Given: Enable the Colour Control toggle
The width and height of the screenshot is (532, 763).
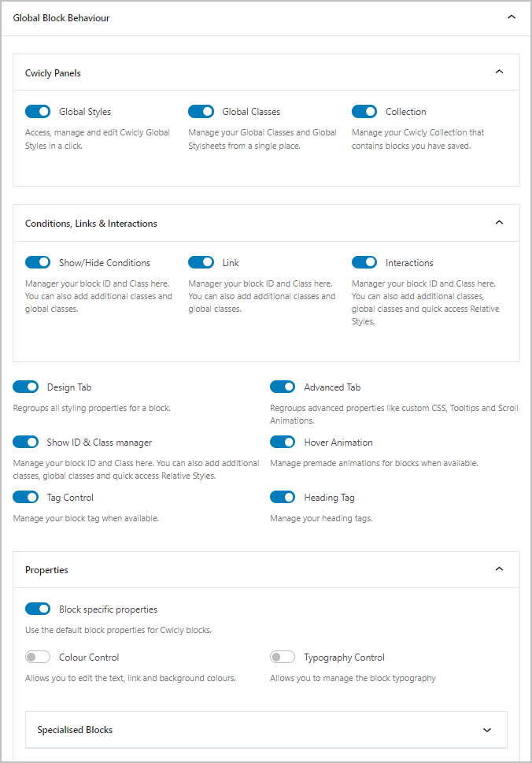Looking at the screenshot, I should coord(38,657).
